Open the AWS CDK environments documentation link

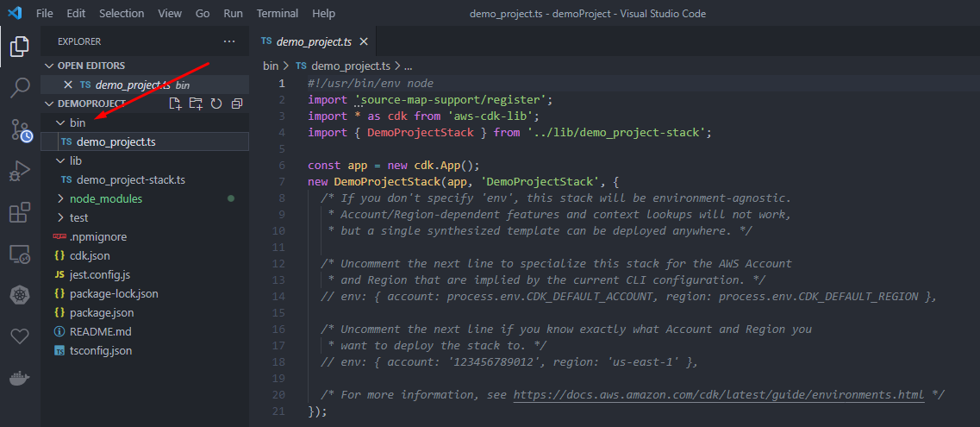tap(719, 394)
